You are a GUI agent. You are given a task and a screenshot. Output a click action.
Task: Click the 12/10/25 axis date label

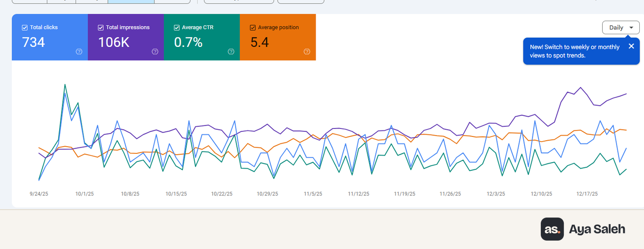point(541,194)
